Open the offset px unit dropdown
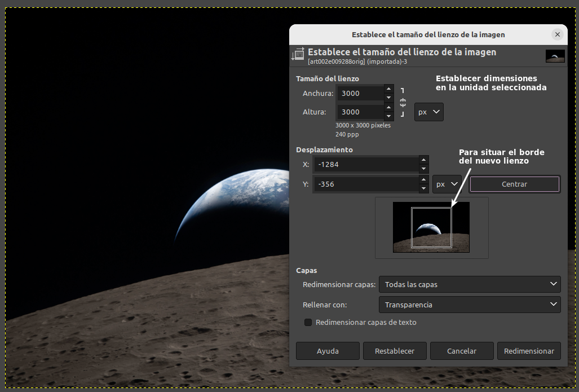The height and width of the screenshot is (392, 579). click(x=447, y=184)
